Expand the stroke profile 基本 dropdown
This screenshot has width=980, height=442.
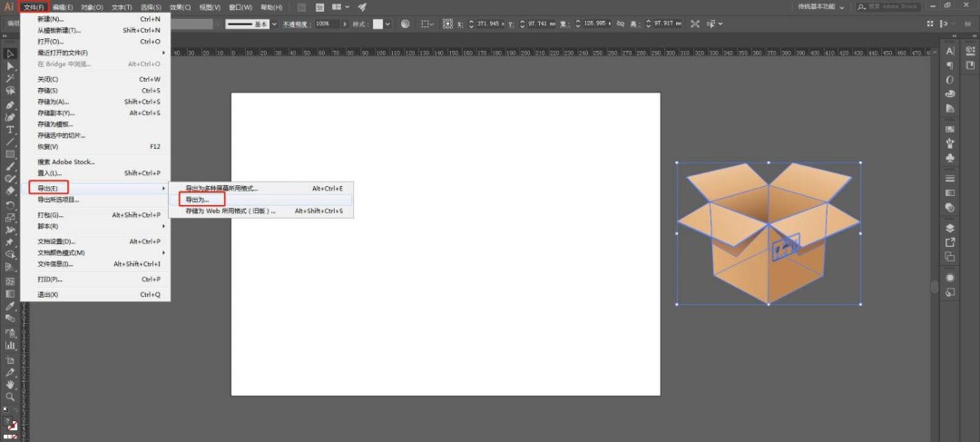274,24
